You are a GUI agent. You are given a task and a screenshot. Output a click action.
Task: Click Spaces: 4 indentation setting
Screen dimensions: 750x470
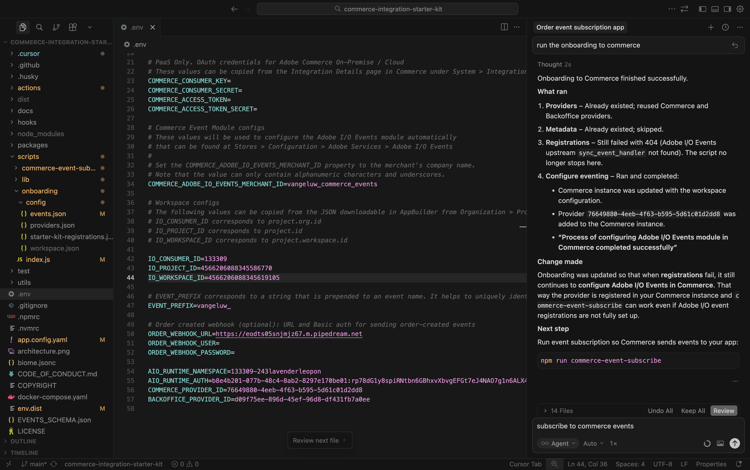pos(630,464)
